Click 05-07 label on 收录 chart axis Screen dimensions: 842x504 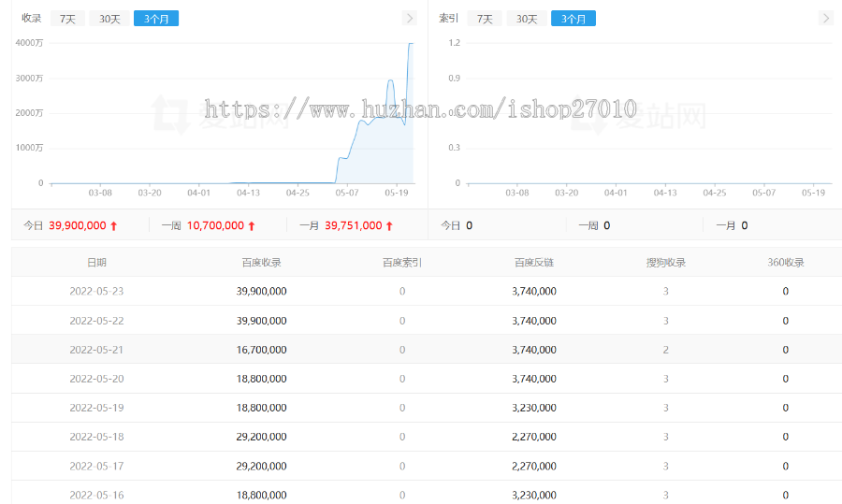[347, 193]
